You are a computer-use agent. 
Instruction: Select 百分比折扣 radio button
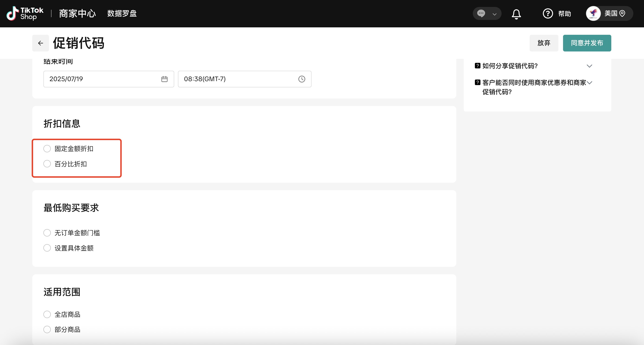(47, 164)
